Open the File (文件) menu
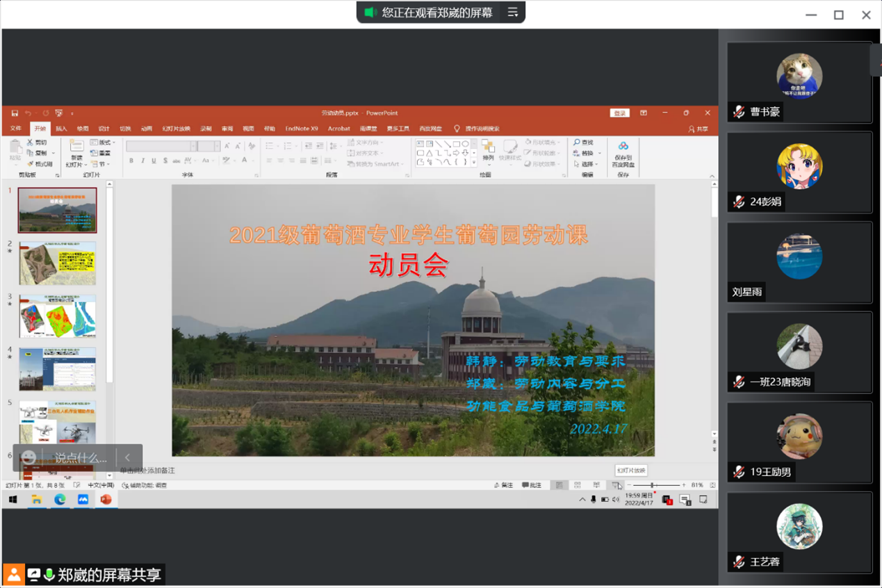The width and height of the screenshot is (882, 588). point(16,129)
